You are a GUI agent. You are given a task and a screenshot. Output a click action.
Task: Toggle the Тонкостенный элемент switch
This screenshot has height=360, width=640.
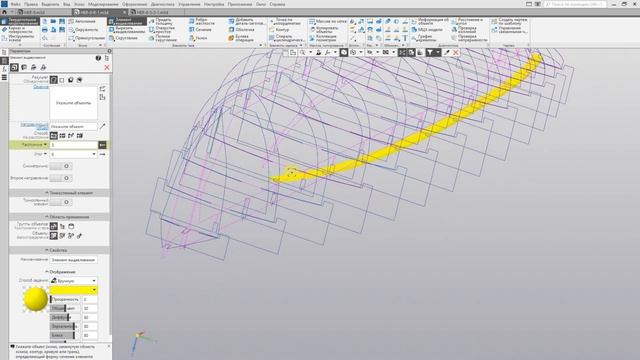coord(61,202)
